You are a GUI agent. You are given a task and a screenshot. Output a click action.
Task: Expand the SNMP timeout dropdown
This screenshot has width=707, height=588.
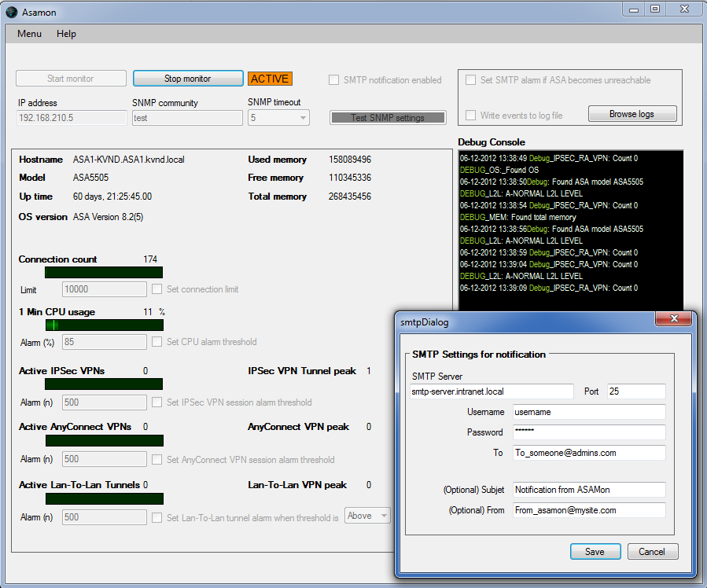click(303, 118)
